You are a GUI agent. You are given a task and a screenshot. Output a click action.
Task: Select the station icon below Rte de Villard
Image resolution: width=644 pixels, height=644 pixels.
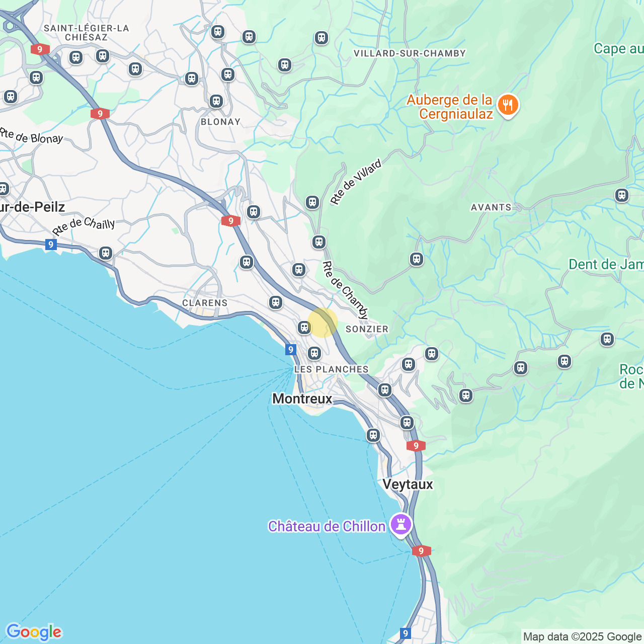312,202
